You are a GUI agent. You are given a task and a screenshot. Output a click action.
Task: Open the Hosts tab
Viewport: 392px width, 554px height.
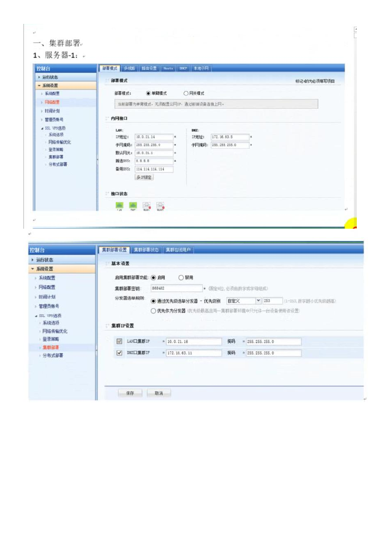pos(168,68)
